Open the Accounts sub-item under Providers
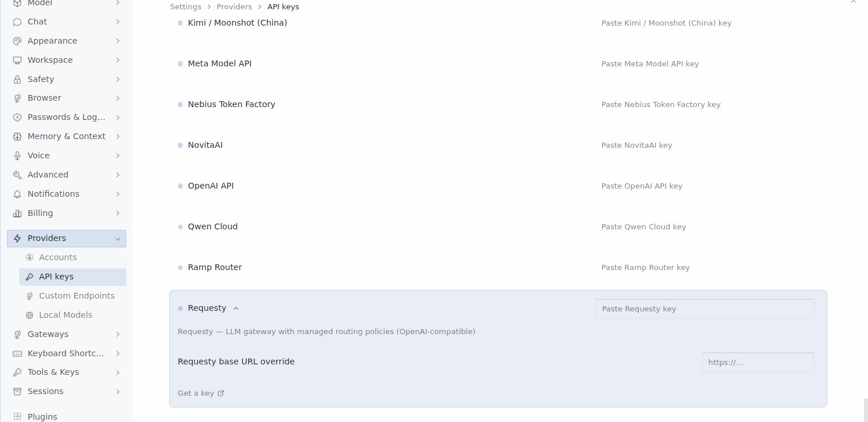 click(73, 258)
